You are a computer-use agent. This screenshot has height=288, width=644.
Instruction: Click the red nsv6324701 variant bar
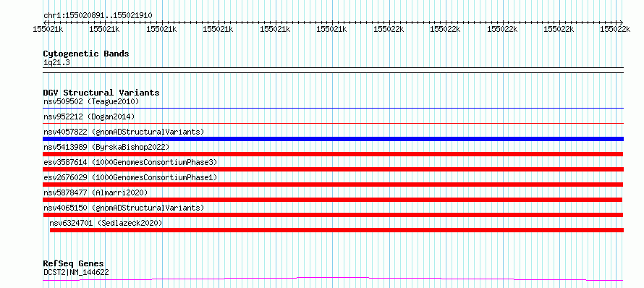click(336, 230)
